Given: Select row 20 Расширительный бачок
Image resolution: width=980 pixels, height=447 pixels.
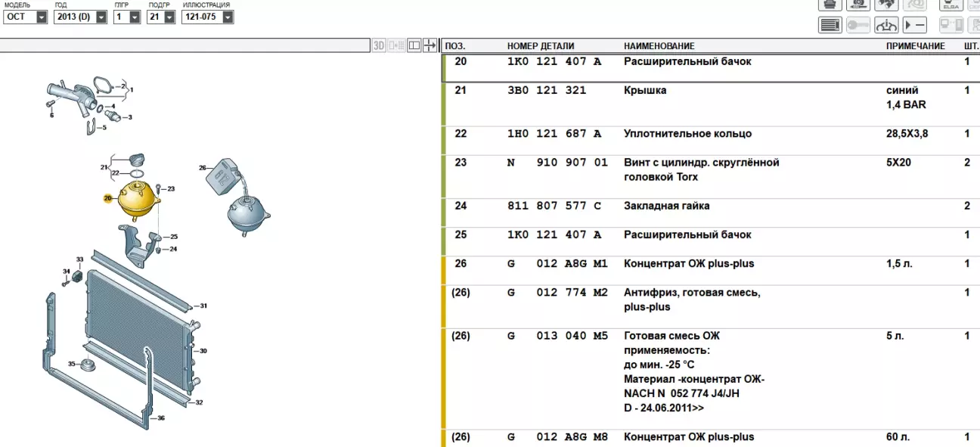Looking at the screenshot, I should click(711, 68).
